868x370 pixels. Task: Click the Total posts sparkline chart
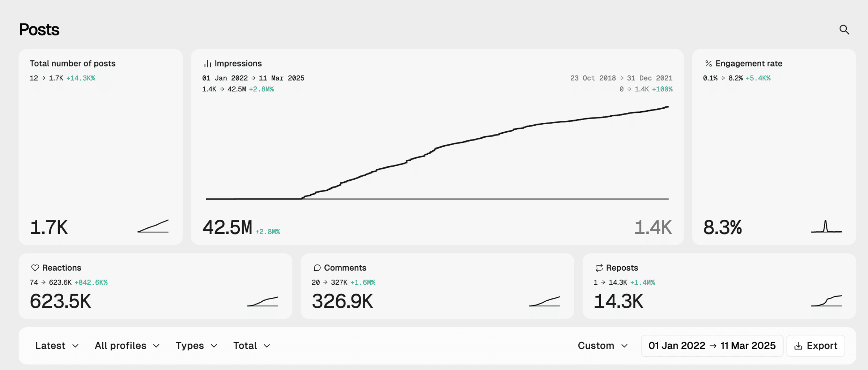153,227
